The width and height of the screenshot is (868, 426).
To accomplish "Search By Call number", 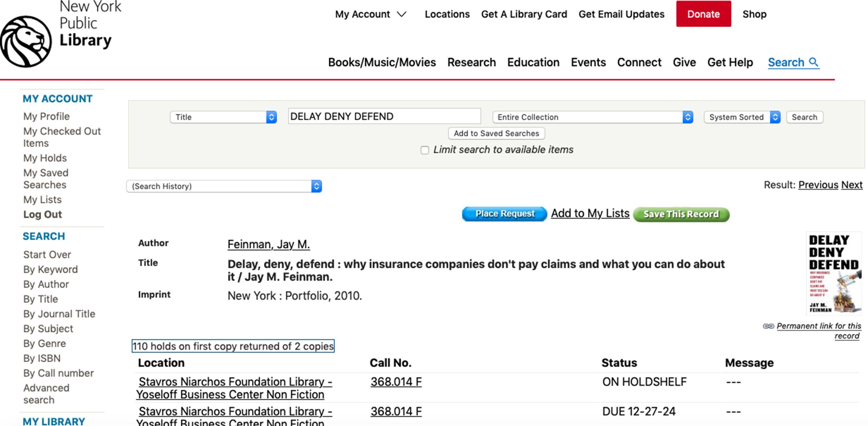I will point(59,373).
